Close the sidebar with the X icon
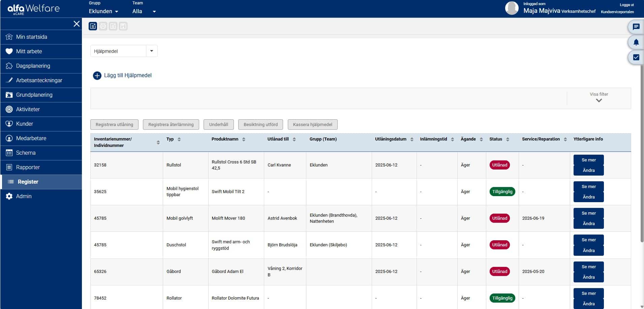 pos(76,24)
